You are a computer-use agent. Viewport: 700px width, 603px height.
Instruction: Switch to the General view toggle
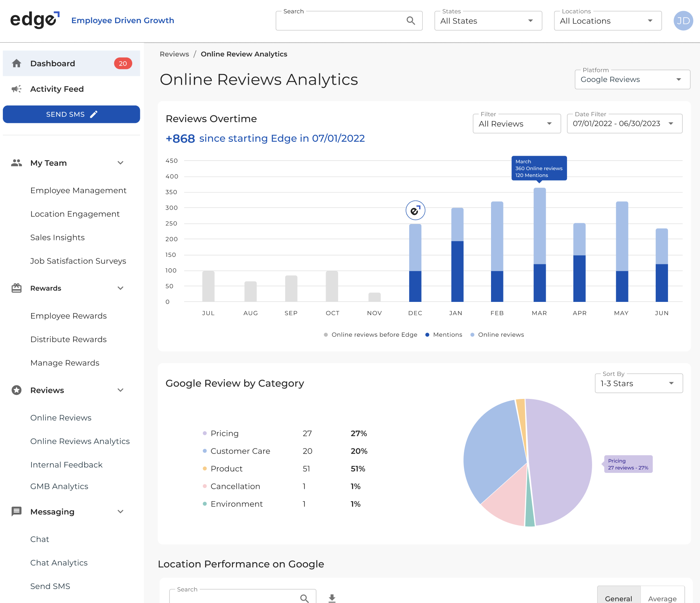[618, 598]
